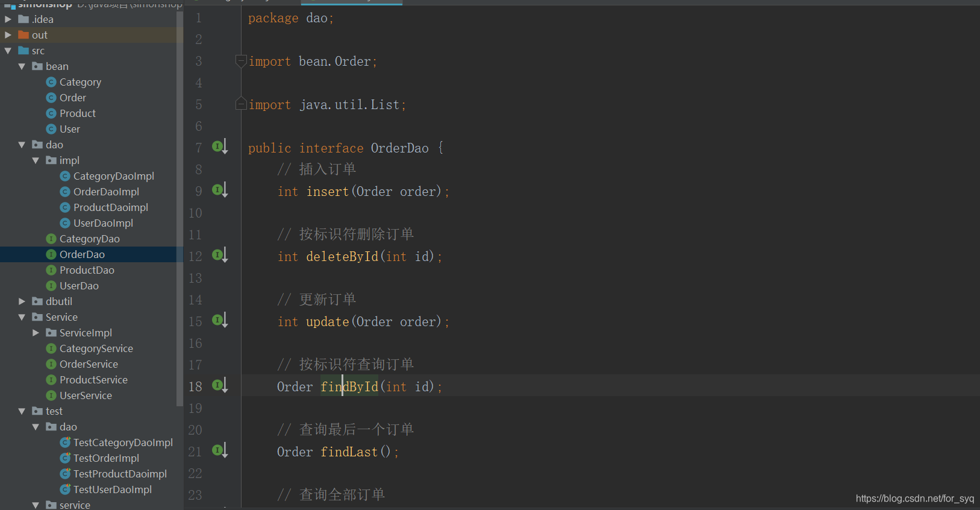Click the TestProductDaoimpl test class icon

pos(65,474)
